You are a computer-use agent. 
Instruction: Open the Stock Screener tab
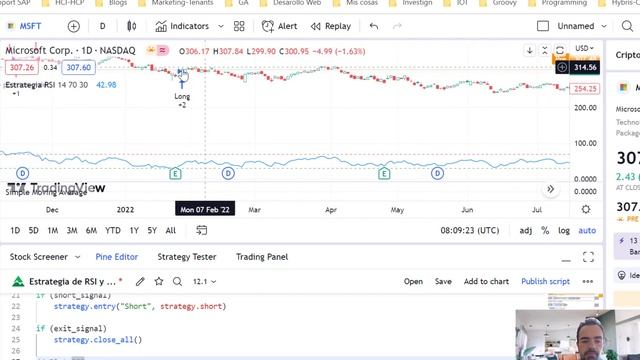tap(39, 257)
